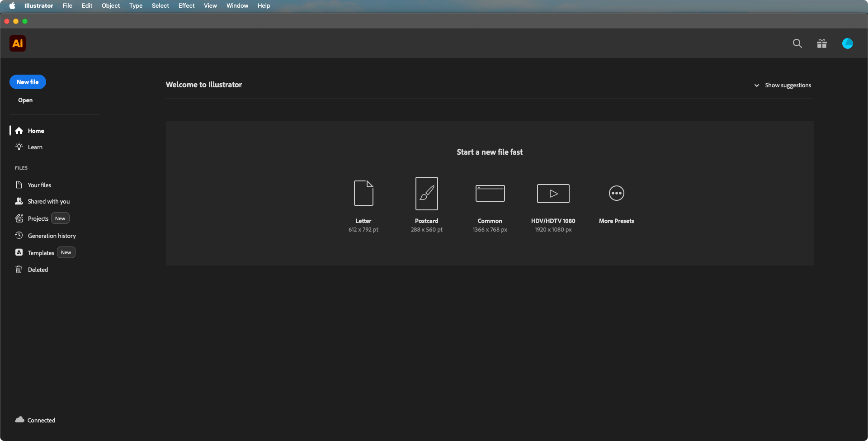
Task: Click the Open link
Action: tap(25, 100)
